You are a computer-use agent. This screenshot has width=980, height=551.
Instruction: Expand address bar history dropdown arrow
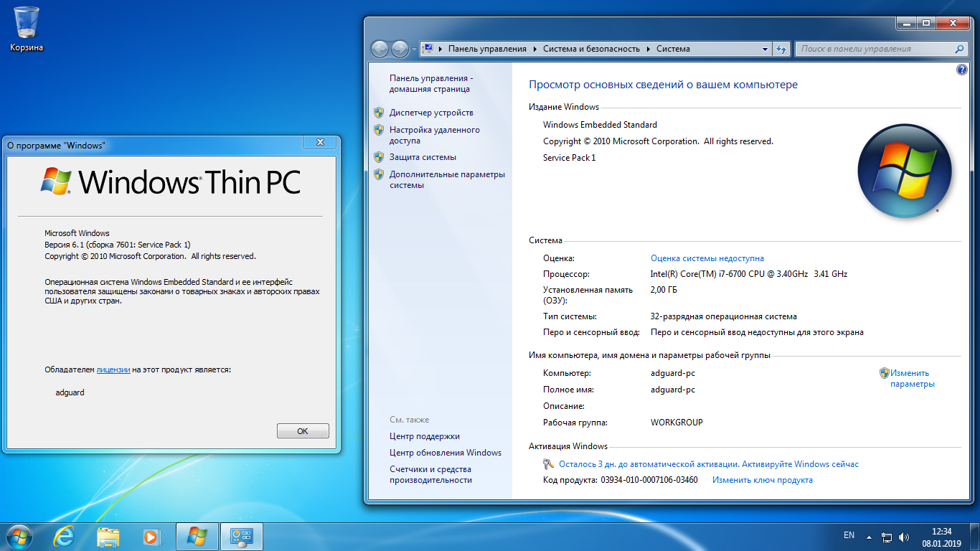[x=765, y=49]
